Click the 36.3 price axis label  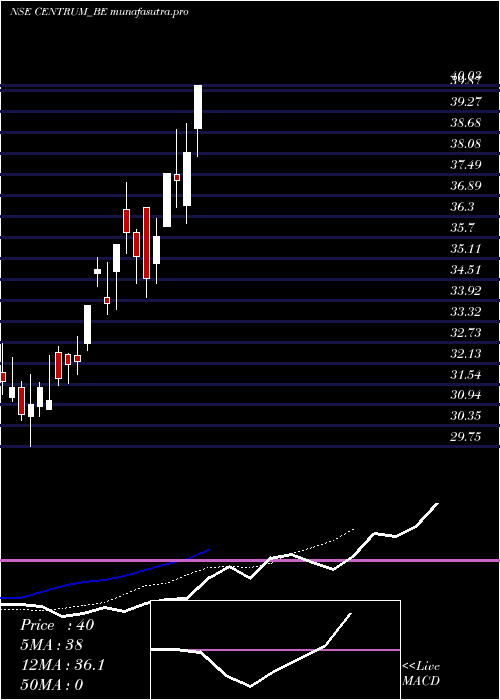click(462, 207)
